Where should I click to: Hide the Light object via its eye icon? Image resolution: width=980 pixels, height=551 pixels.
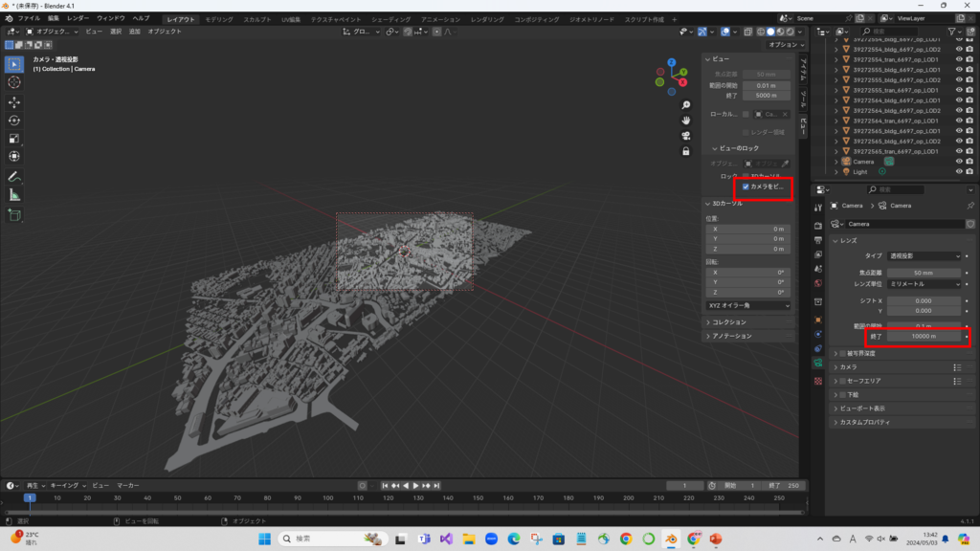[958, 172]
